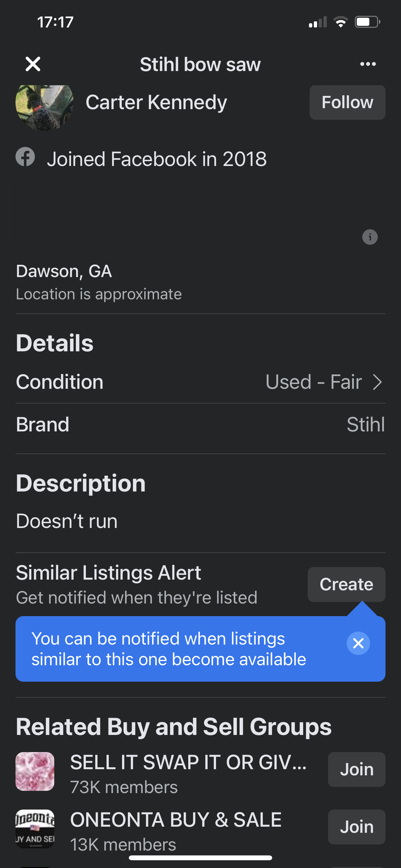Tap the Facebook logo icon
Viewport: 401px width, 868px height.
click(25, 157)
